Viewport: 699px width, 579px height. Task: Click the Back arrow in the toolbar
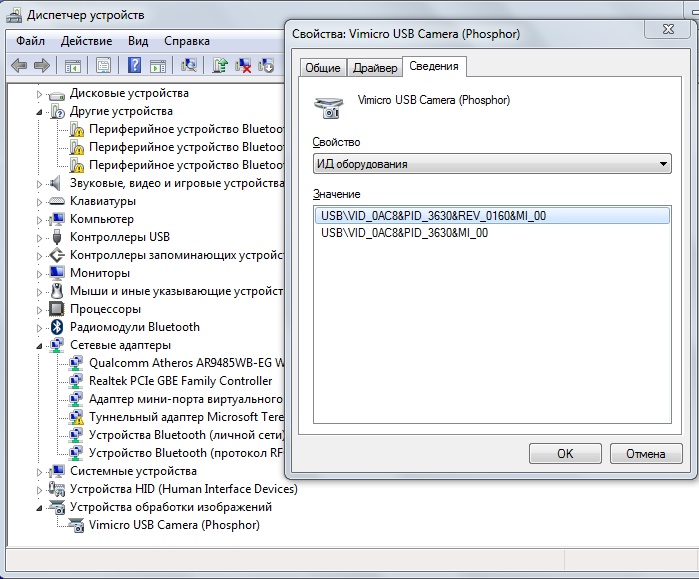[x=19, y=66]
